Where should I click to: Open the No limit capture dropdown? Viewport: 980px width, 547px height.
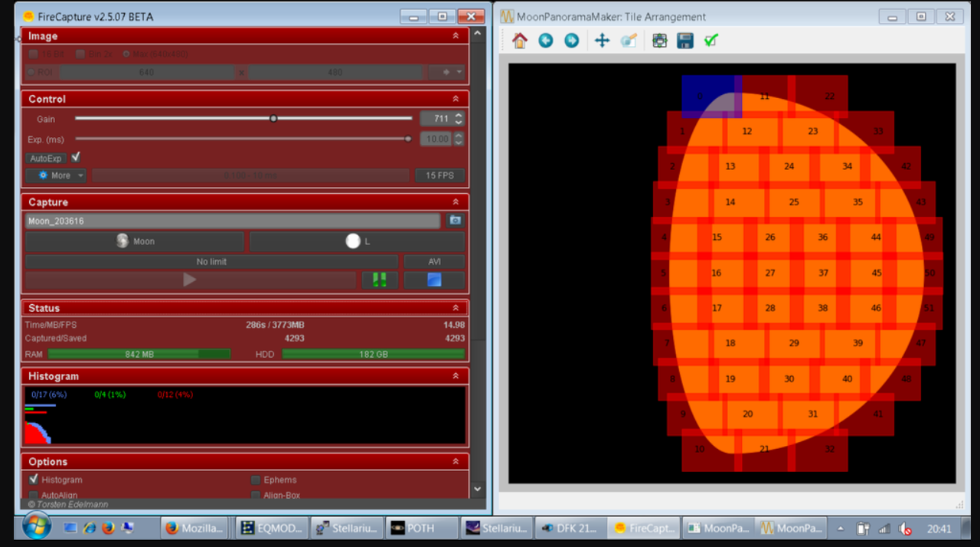[211, 262]
